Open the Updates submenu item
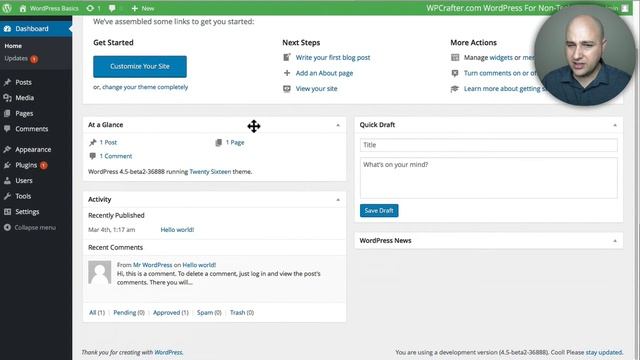 click(16, 58)
